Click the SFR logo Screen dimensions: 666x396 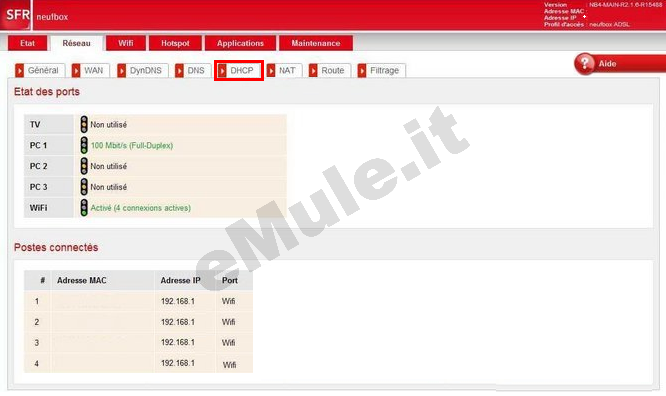[x=16, y=15]
